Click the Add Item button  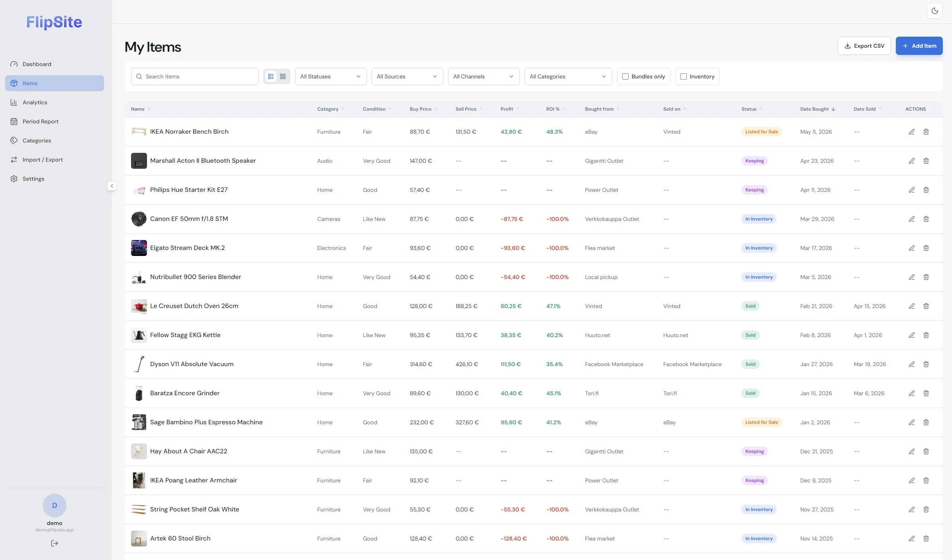919,46
